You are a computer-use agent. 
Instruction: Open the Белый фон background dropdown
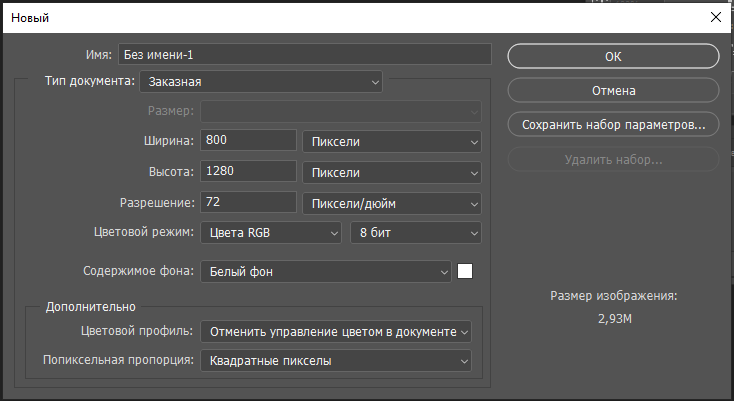[326, 271]
